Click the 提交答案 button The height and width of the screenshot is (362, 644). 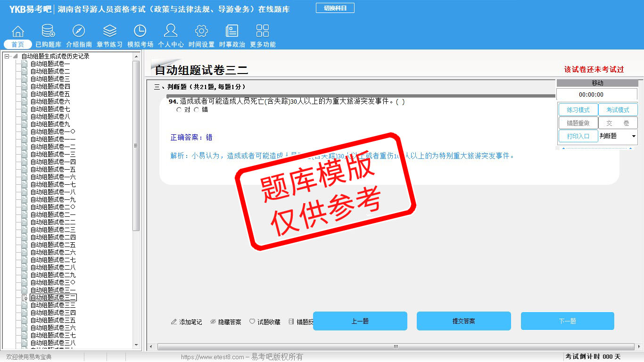[x=463, y=321]
